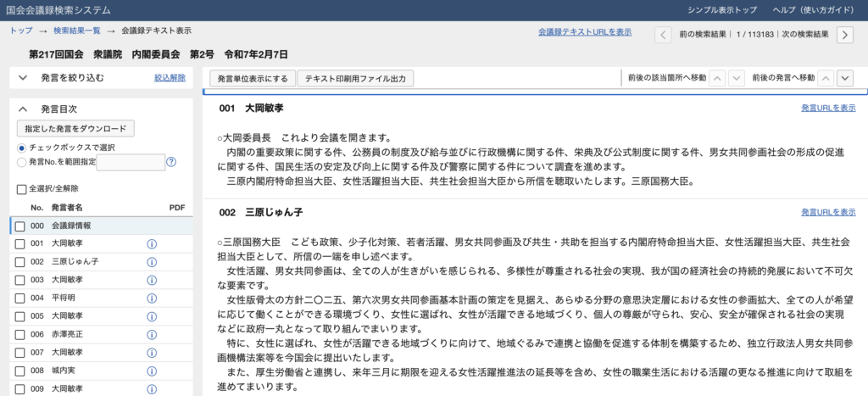868x396 pixels.
Task: Go to next search result arrow
Action: 844,35
